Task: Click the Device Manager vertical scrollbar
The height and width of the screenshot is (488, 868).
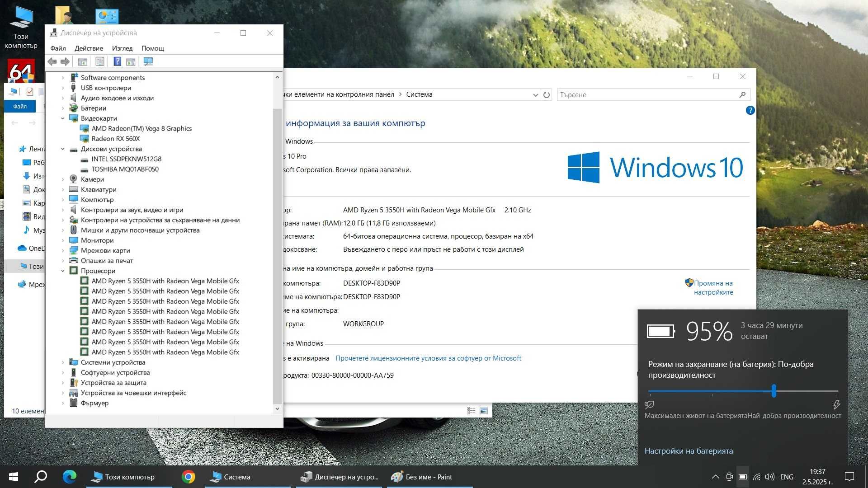Action: pos(277,256)
